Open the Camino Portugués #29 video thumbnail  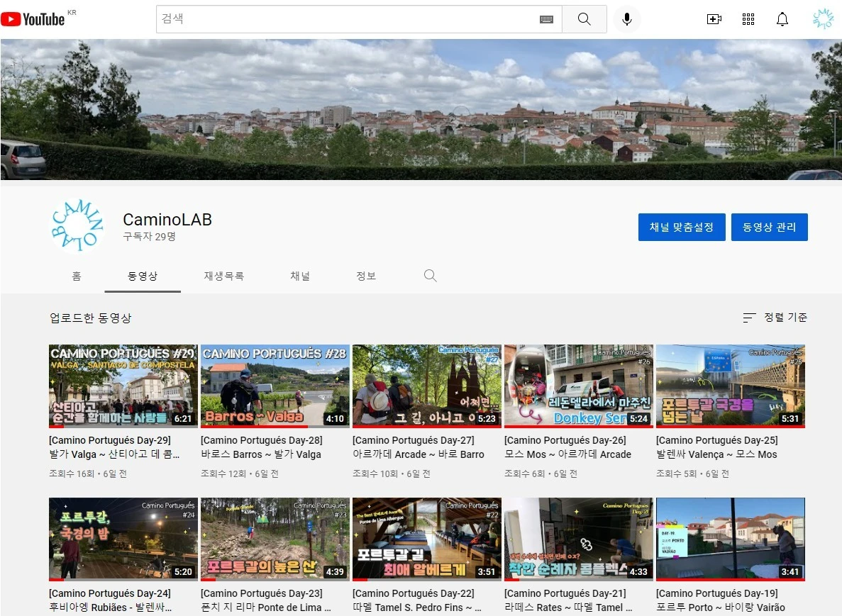[123, 386]
